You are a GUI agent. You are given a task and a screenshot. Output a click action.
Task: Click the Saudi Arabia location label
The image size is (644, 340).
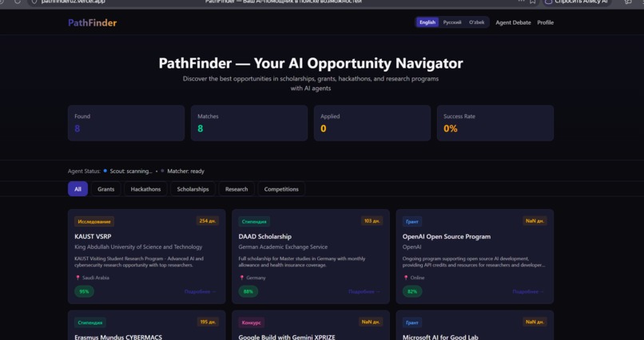pos(96,278)
